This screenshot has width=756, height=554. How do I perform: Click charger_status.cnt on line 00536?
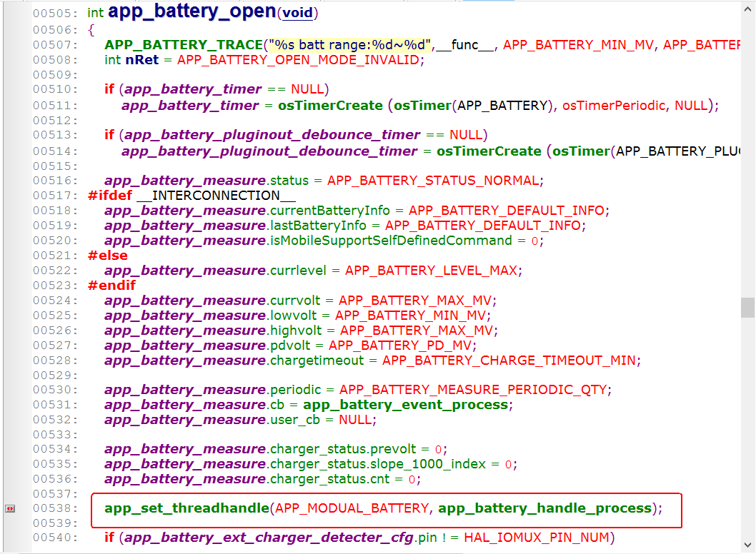(330, 479)
